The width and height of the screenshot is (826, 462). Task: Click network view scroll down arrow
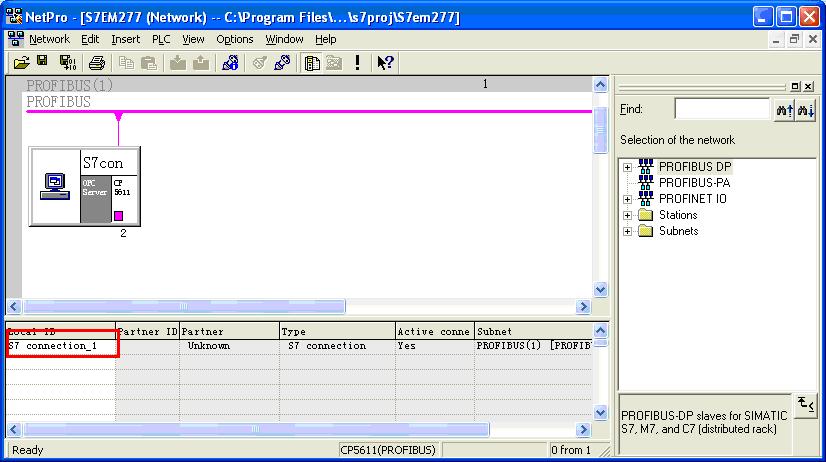point(601,290)
